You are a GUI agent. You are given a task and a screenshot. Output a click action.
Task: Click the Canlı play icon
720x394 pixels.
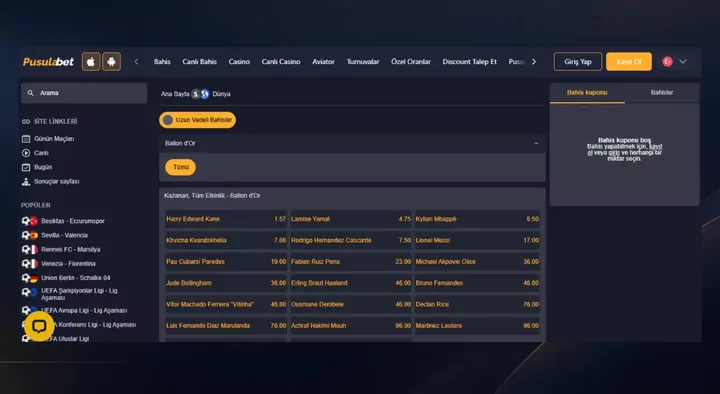tap(26, 153)
